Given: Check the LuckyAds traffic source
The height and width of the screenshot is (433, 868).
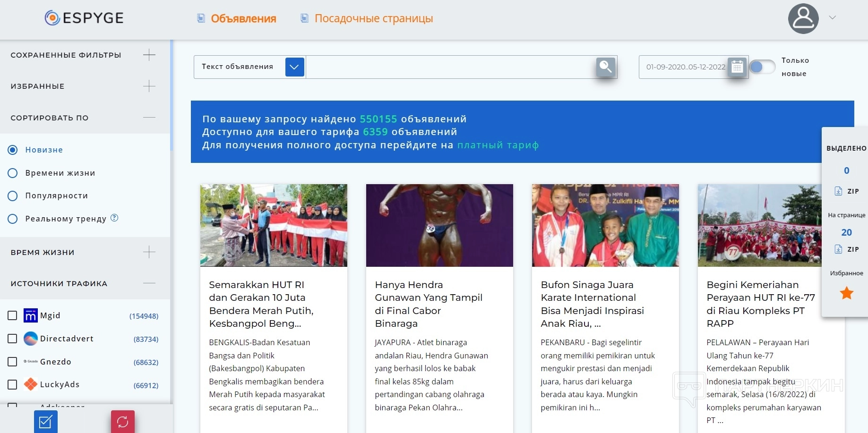Looking at the screenshot, I should pos(13,384).
